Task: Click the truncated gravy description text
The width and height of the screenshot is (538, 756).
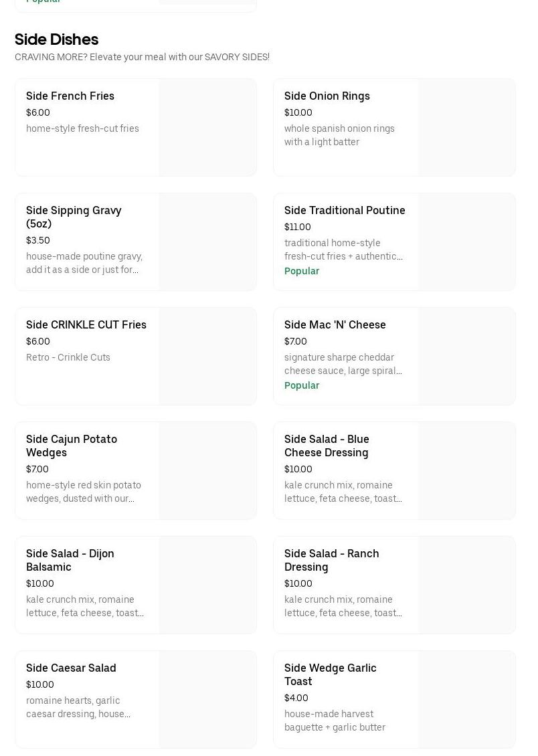Action: pyautogui.click(x=84, y=263)
